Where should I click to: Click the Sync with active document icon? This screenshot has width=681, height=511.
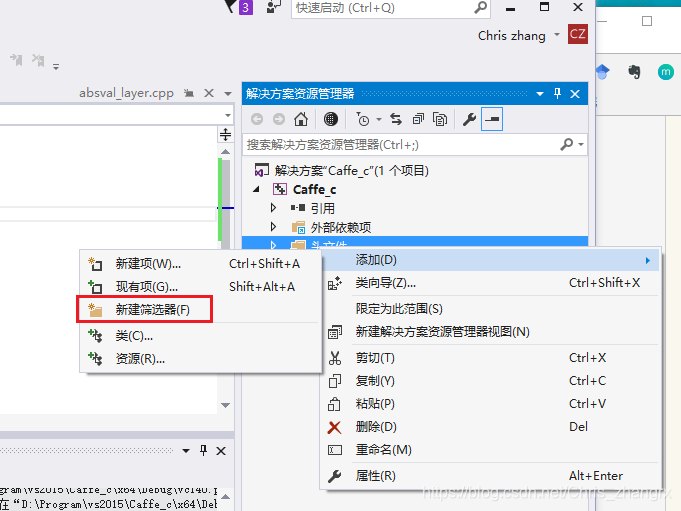click(x=396, y=119)
